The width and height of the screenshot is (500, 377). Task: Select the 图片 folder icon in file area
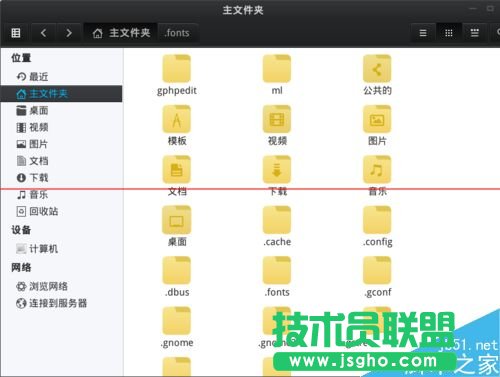[x=377, y=119]
